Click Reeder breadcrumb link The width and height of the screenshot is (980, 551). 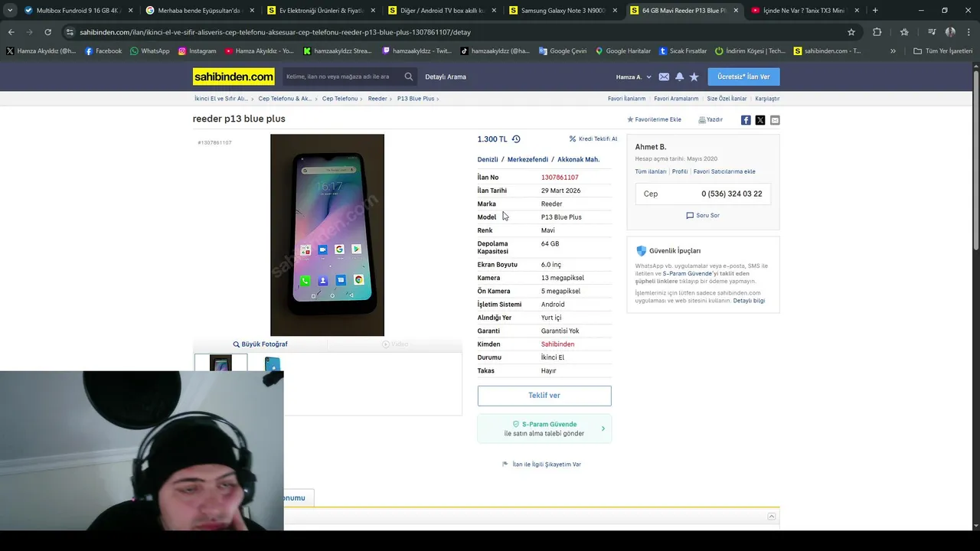click(377, 99)
